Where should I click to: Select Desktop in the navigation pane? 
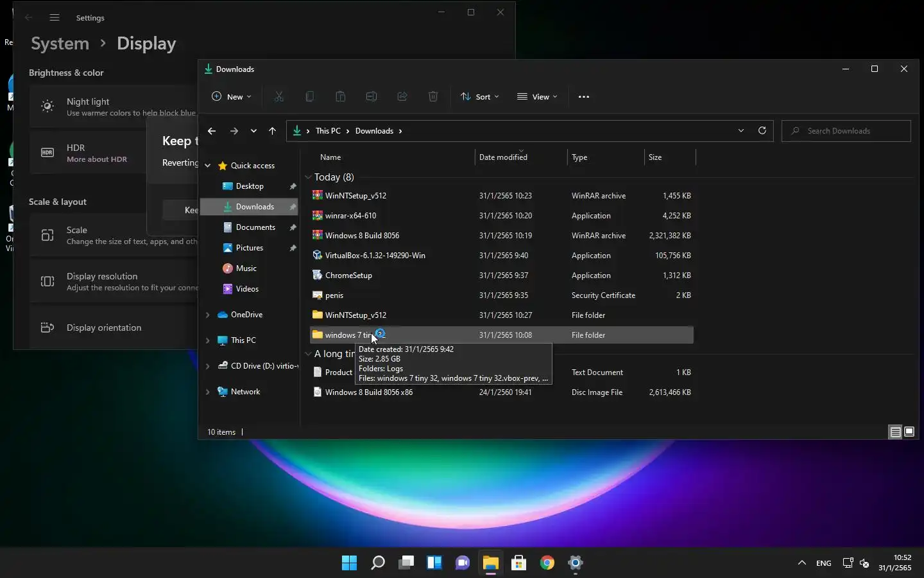250,186
